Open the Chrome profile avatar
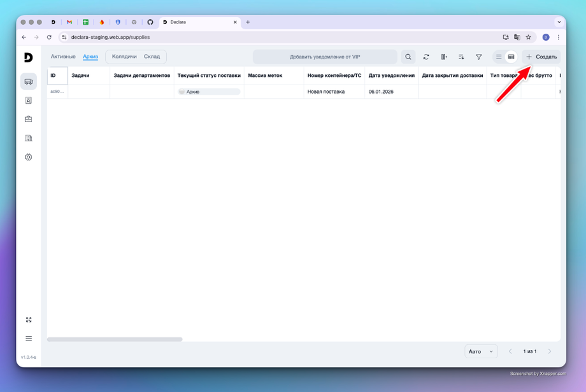586x392 pixels. pos(546,37)
